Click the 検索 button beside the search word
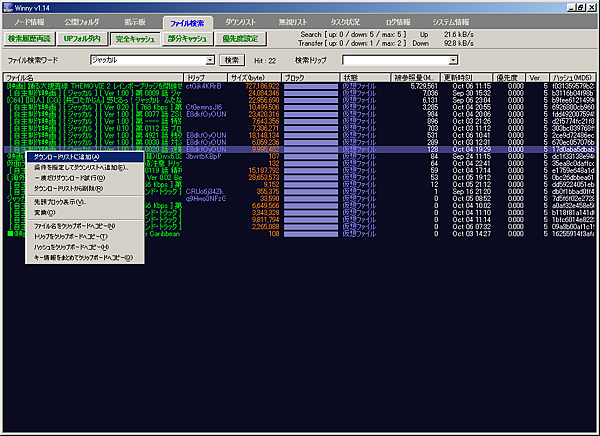This screenshot has width=600, height=436. [x=232, y=60]
